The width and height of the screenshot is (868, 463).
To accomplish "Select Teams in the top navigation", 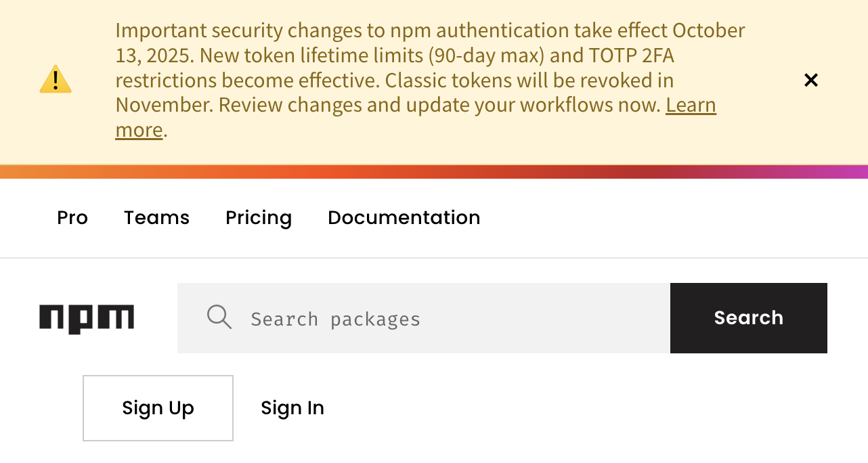I will tap(156, 217).
